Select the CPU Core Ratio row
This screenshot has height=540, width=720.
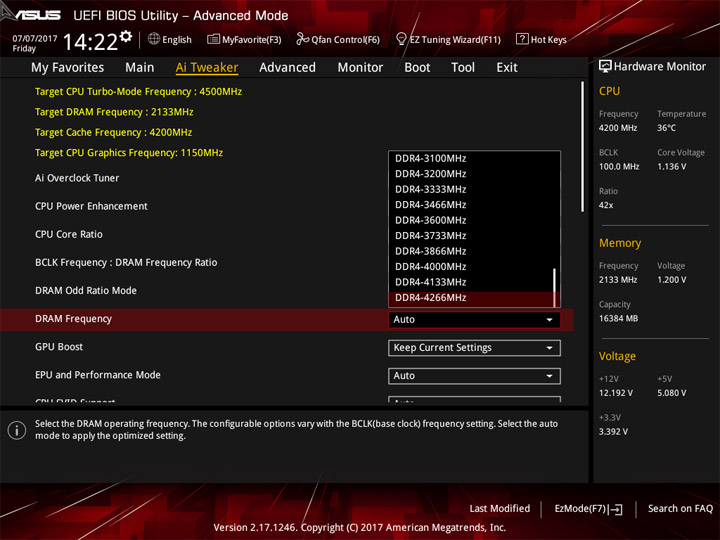69,234
